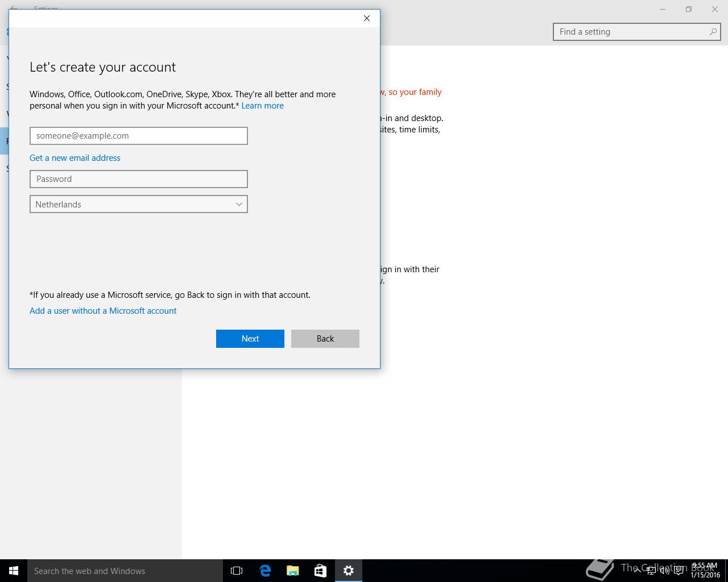
Task: Click Get a new email address
Action: [75, 158]
